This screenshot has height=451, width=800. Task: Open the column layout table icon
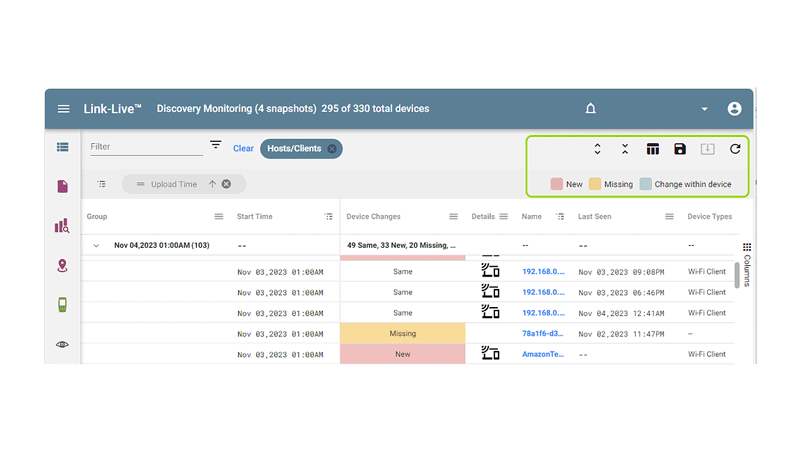(x=653, y=149)
